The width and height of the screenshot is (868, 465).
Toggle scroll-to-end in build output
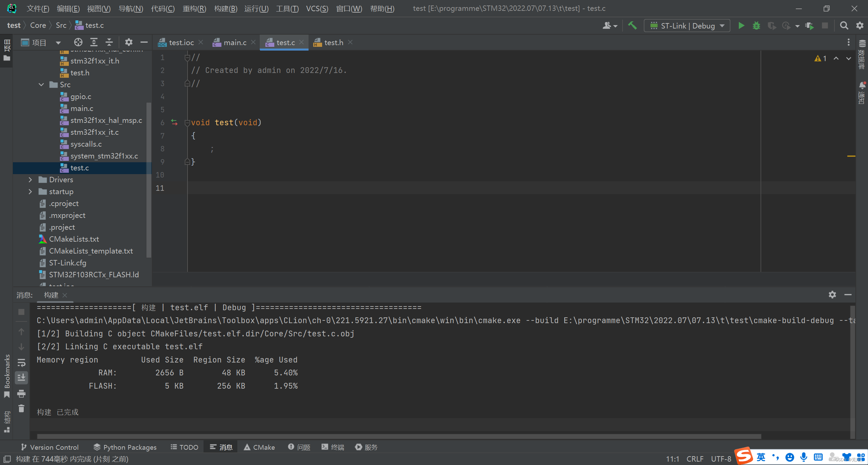coord(21,377)
